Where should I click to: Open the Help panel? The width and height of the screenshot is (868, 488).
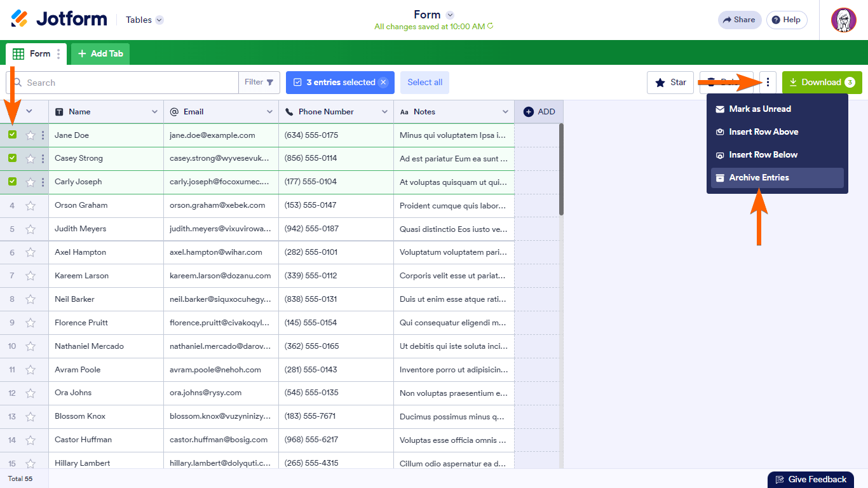[x=786, y=20]
